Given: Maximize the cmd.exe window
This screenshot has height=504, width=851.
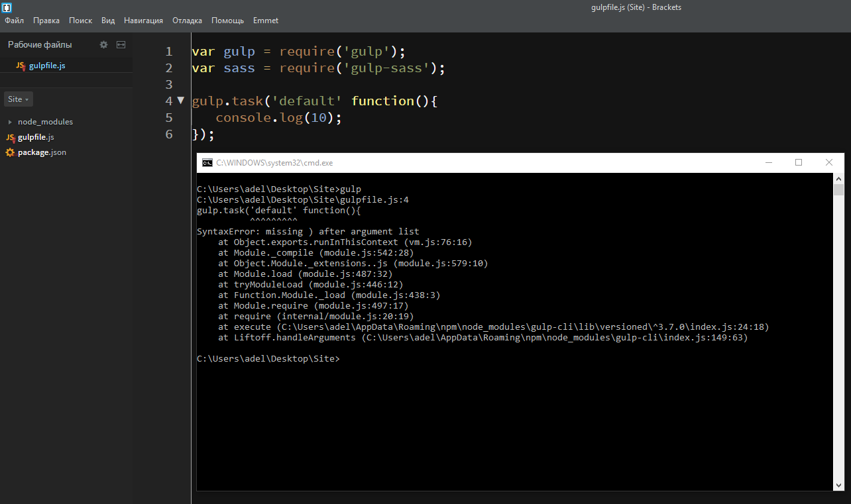Looking at the screenshot, I should pos(799,162).
